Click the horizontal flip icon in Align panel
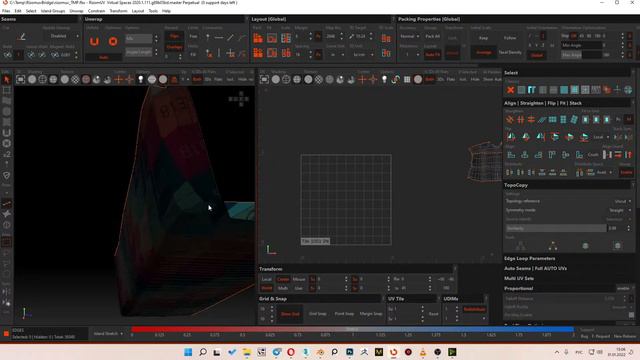Screen dimensions: 640x360 pyautogui.click(x=511, y=137)
